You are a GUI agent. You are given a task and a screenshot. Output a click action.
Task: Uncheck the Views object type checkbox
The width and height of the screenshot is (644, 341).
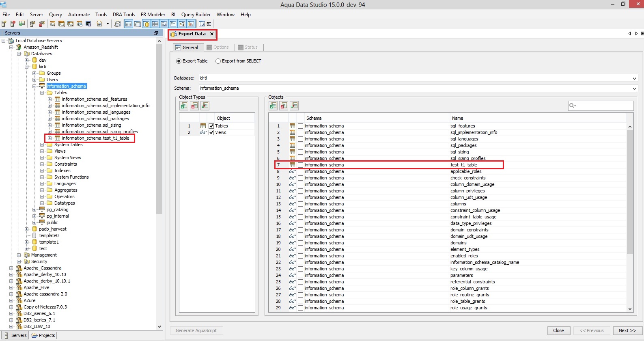[x=211, y=132]
